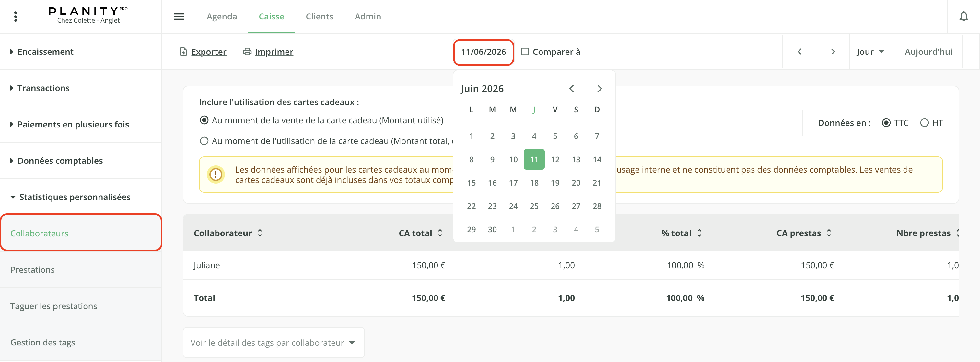
Task: Open the Jour period dropdown
Action: 870,51
